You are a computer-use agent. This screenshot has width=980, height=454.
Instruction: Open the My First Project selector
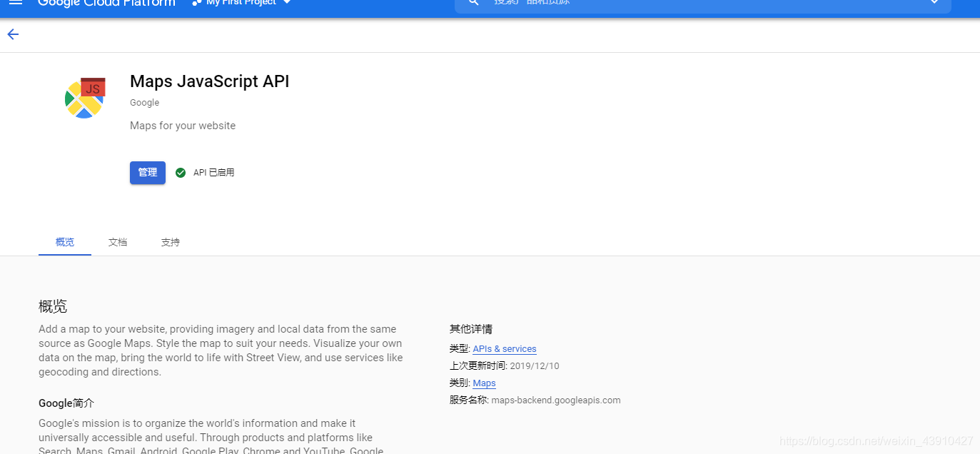242,3
